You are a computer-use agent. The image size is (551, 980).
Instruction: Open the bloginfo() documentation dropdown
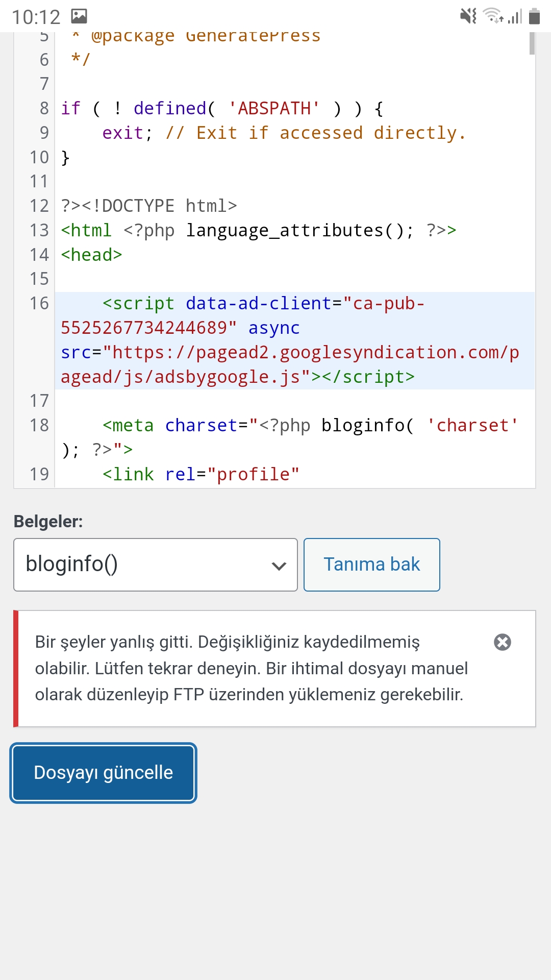click(x=156, y=565)
